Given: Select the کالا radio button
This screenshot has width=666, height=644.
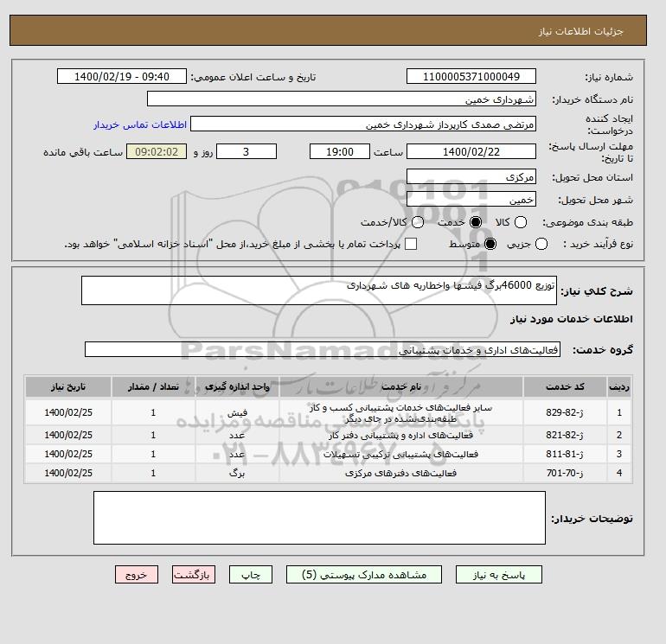Looking at the screenshot, I should pos(521,222).
